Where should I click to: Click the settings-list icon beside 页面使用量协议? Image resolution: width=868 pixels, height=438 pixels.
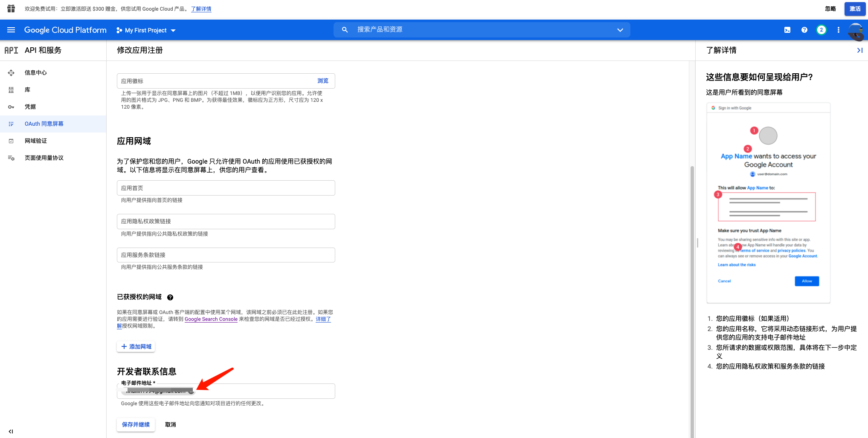point(11,158)
